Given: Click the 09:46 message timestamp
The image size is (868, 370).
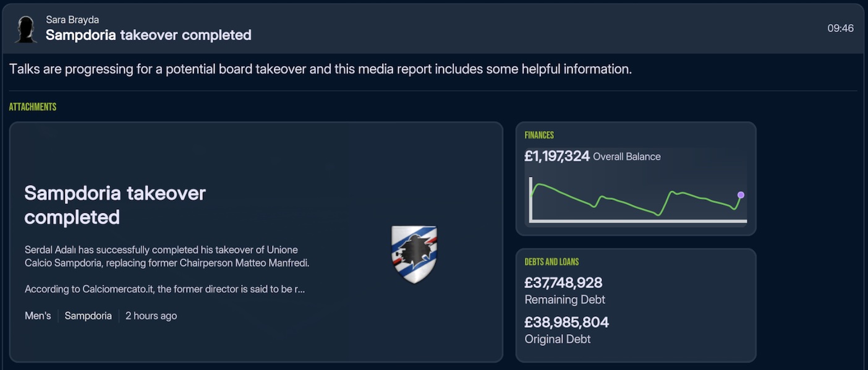Looking at the screenshot, I should [x=840, y=28].
